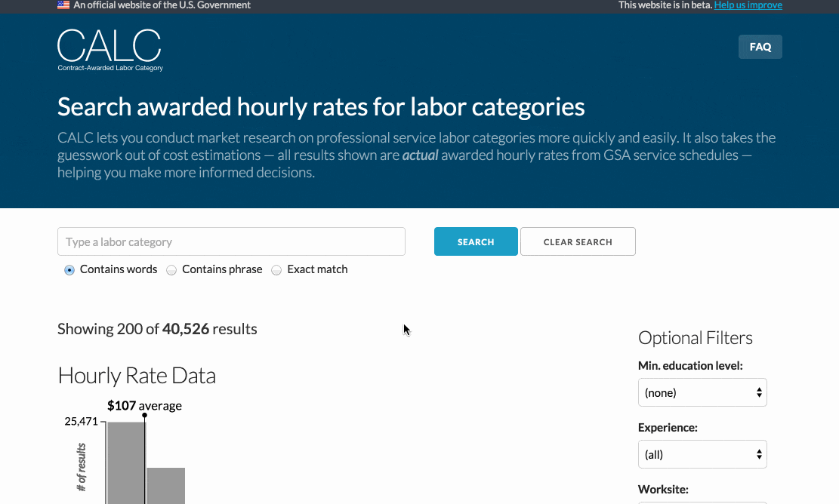
Task: Click the CLEAR SEARCH button
Action: pyautogui.click(x=578, y=242)
